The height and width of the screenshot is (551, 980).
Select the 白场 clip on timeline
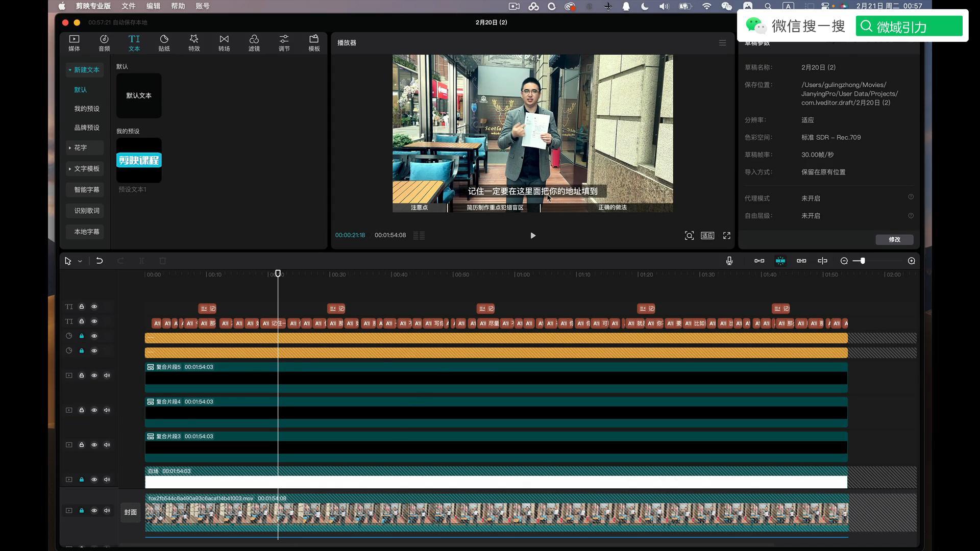[x=496, y=478]
